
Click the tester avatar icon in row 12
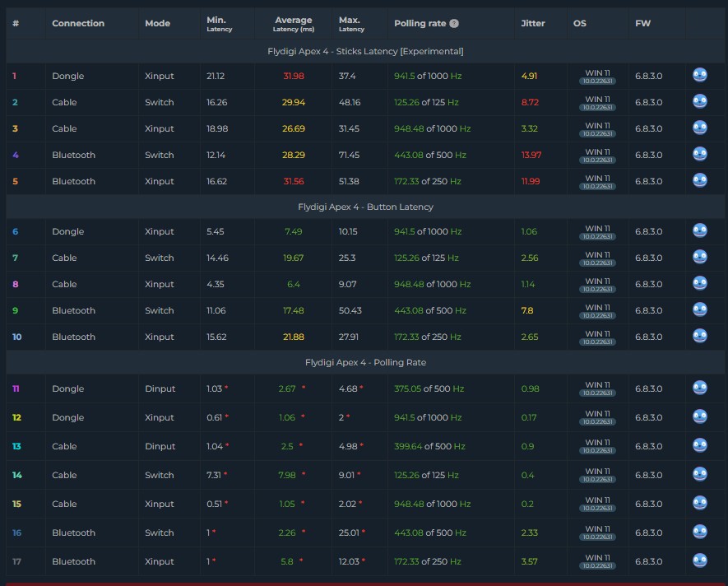pos(700,416)
